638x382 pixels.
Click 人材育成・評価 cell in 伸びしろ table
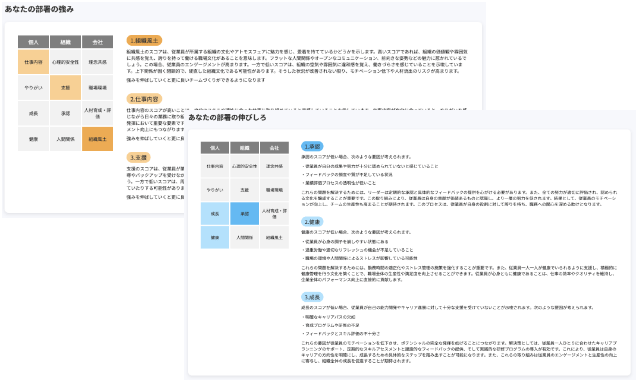pos(274,214)
